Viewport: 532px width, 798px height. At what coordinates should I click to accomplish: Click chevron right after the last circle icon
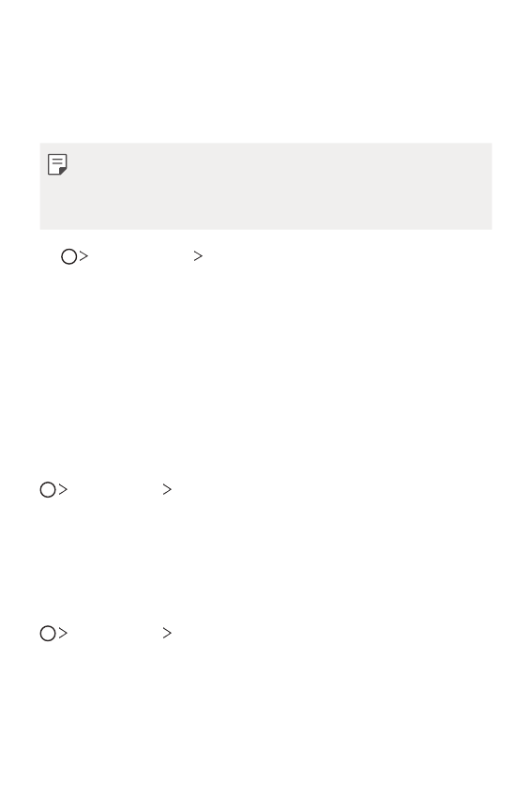coord(63,633)
